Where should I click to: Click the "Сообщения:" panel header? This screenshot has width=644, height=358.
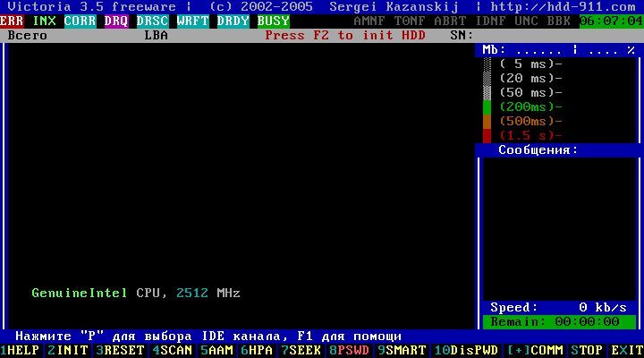538,150
